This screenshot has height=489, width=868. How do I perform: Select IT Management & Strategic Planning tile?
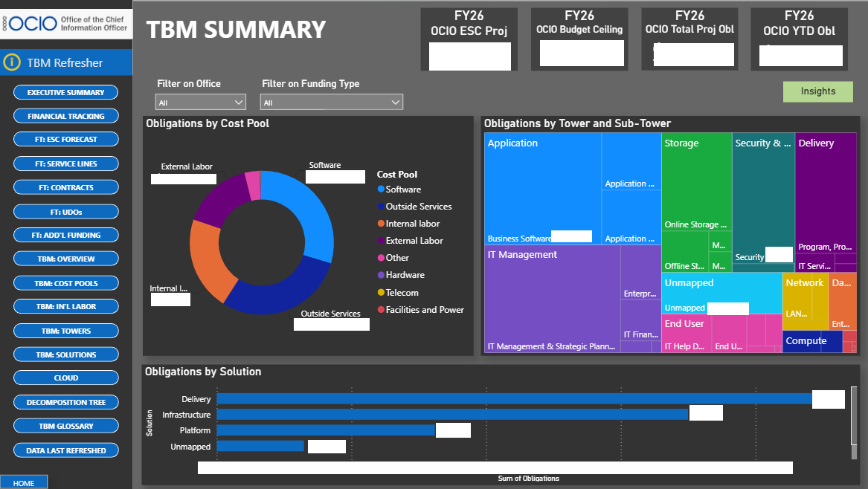553,299
